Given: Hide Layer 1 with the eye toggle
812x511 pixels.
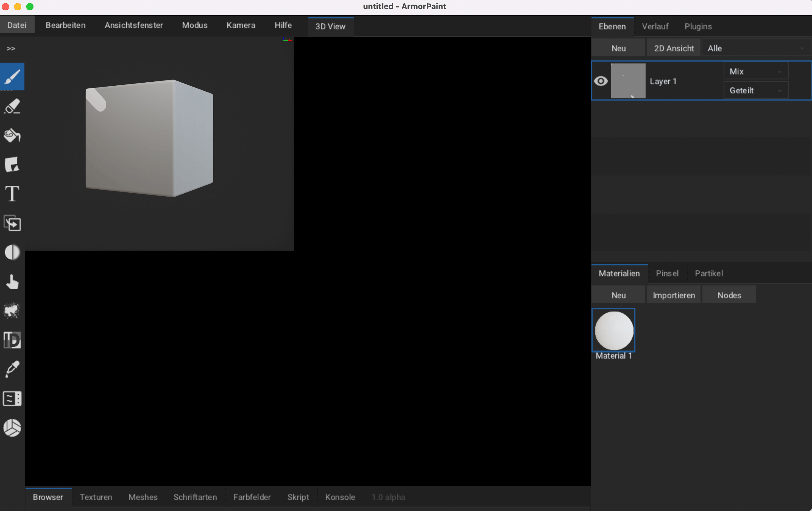Looking at the screenshot, I should click(602, 81).
